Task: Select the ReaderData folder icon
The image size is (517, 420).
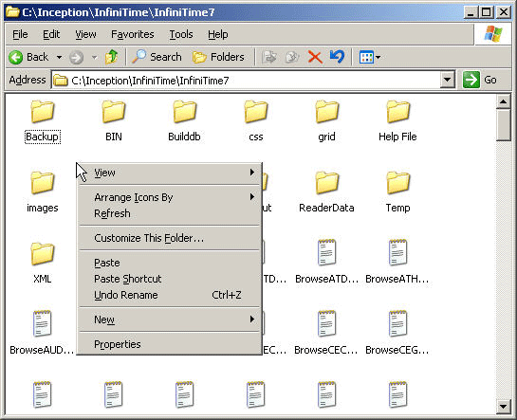Action: (x=326, y=182)
